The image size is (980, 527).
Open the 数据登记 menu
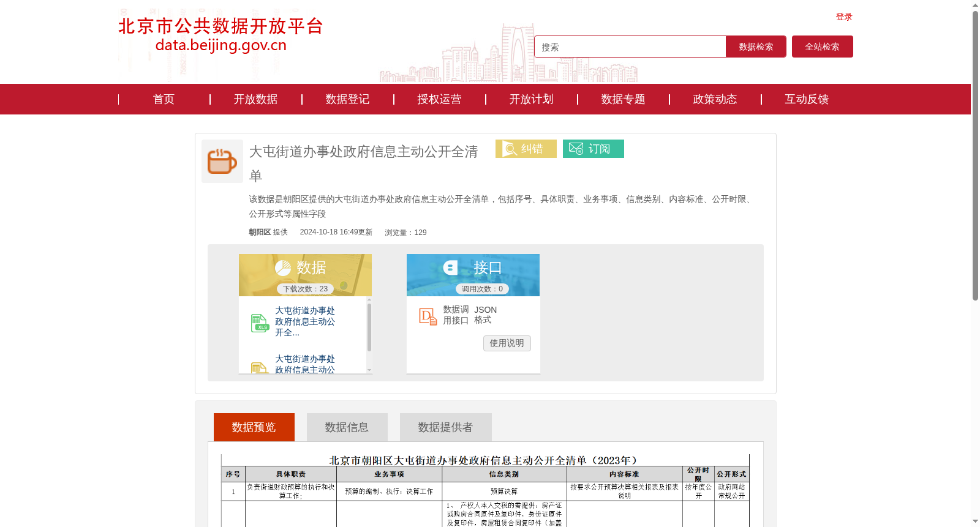coord(347,99)
